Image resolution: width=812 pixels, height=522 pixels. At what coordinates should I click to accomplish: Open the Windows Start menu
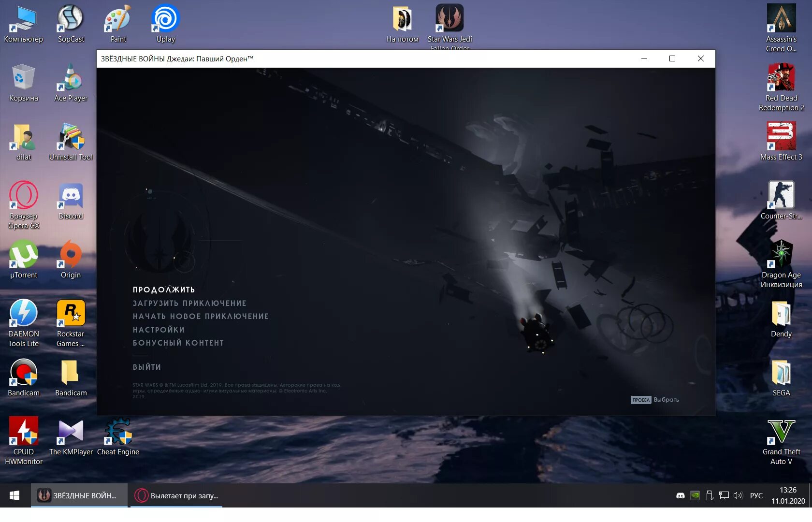(14, 495)
